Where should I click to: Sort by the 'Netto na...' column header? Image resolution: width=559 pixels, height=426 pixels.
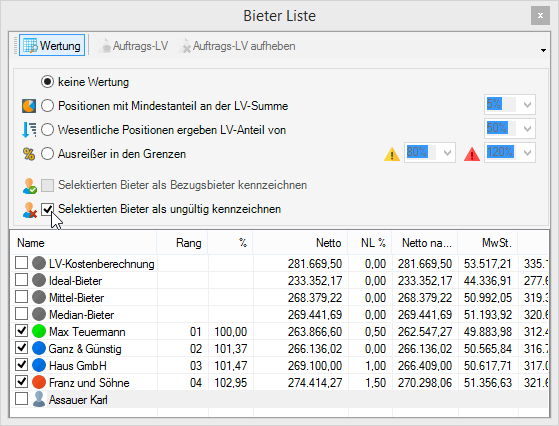[x=425, y=243]
